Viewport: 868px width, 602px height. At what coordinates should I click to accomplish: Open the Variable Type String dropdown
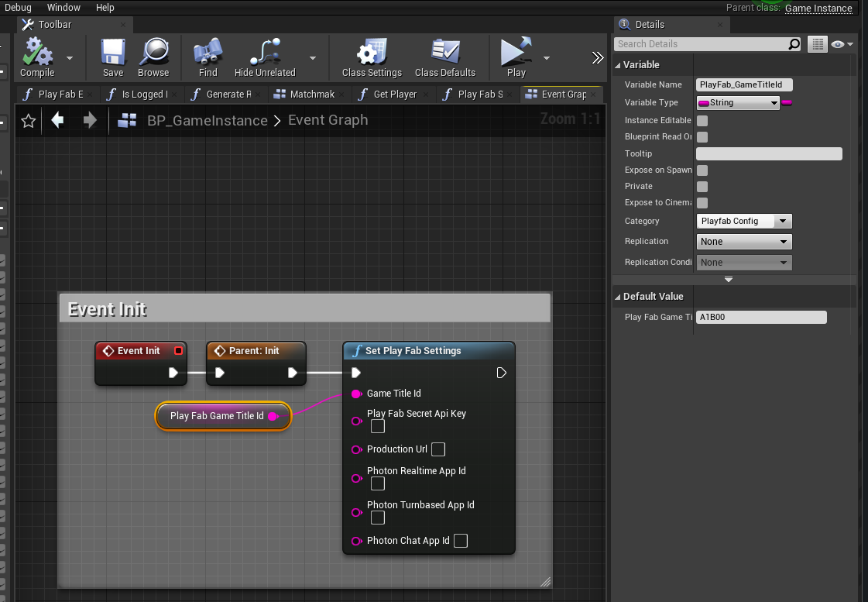point(738,103)
